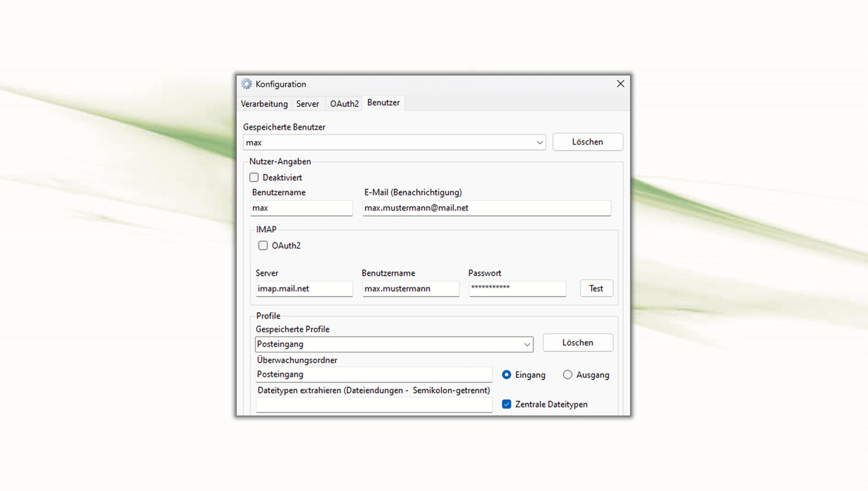Select the OAuth2 tab

[344, 104]
